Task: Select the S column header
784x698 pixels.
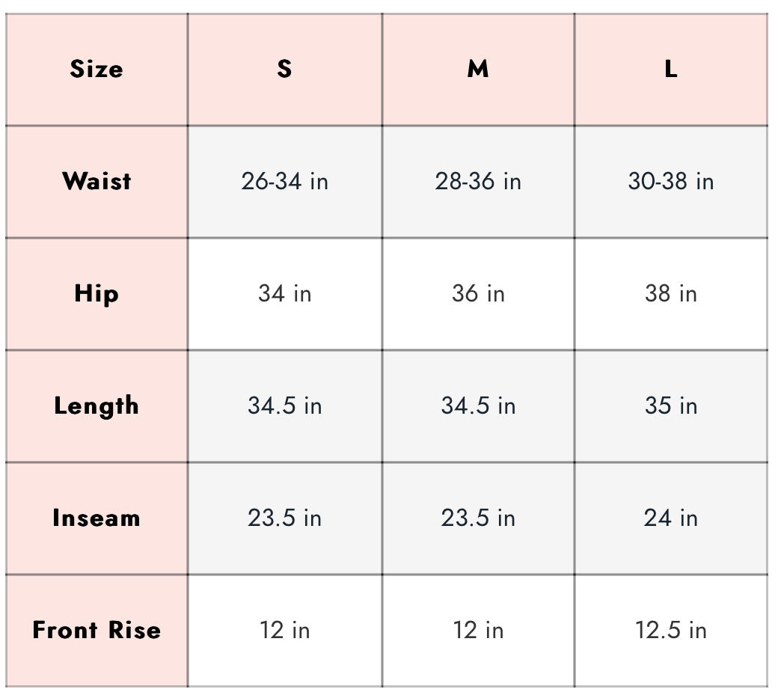Action: coord(284,70)
